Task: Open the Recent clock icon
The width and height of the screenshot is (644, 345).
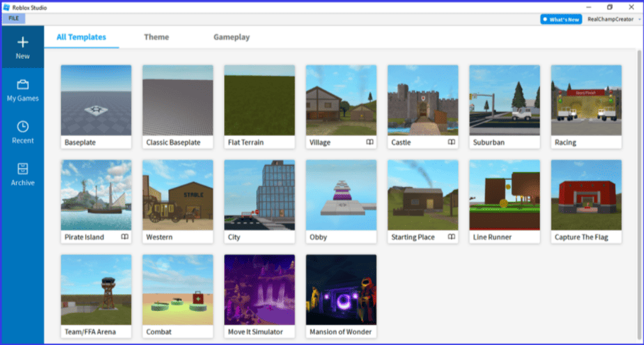Action: coord(23,126)
